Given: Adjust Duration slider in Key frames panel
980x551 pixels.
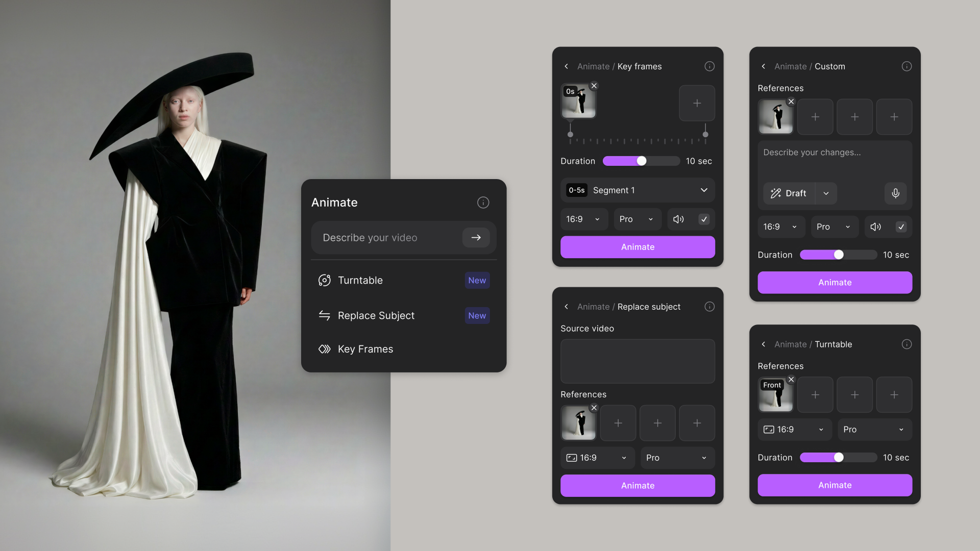Looking at the screenshot, I should point(641,161).
